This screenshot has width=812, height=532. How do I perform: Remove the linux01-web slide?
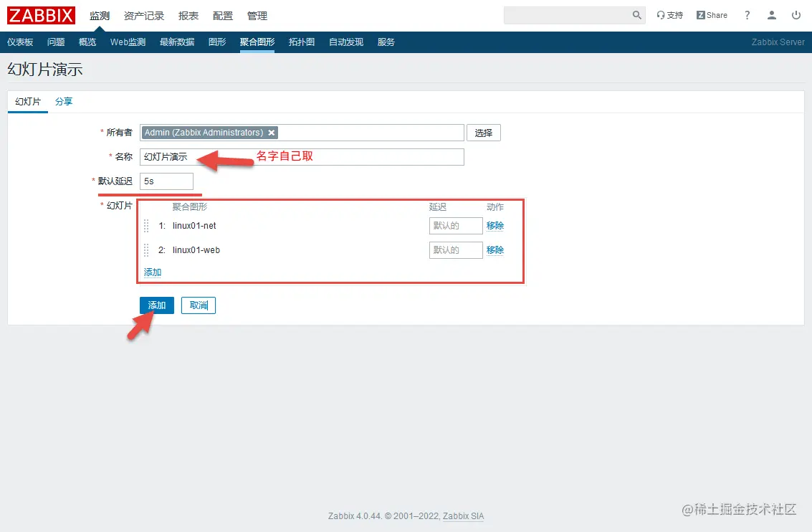coord(495,250)
